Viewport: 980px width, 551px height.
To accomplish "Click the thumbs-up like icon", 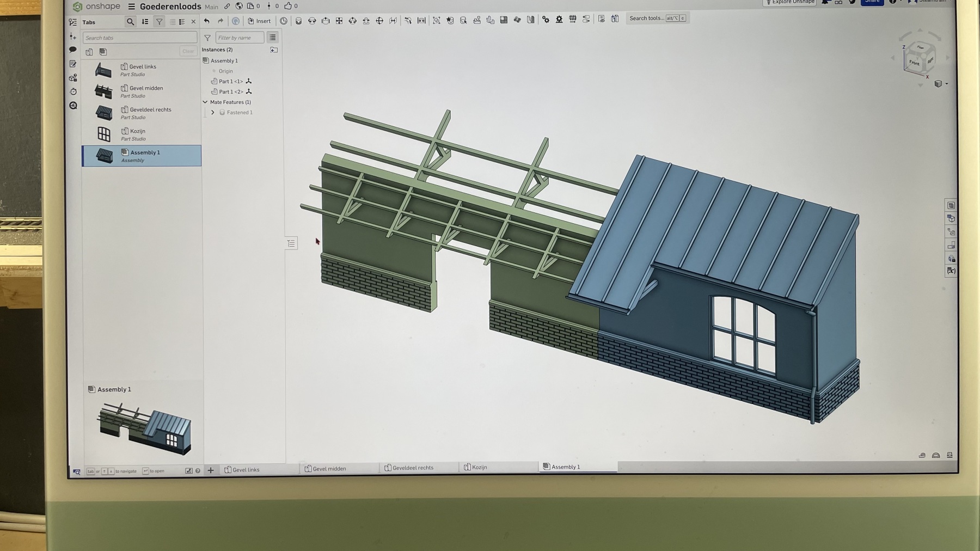I will click(x=288, y=6).
